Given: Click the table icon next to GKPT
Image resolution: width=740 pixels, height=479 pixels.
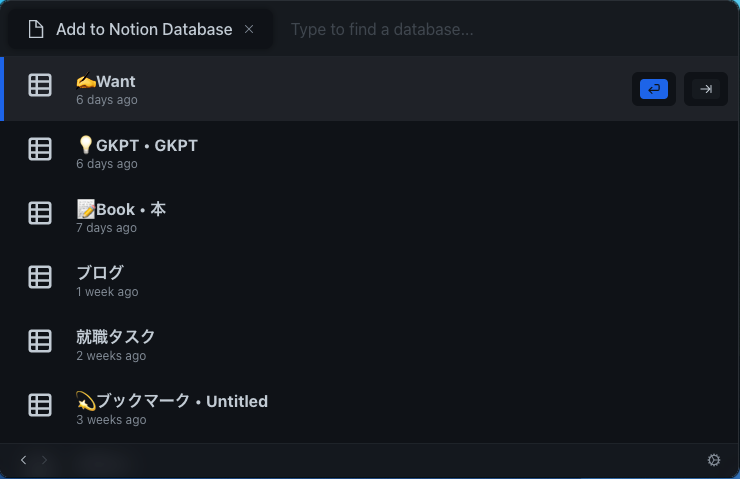Looking at the screenshot, I should [40, 149].
